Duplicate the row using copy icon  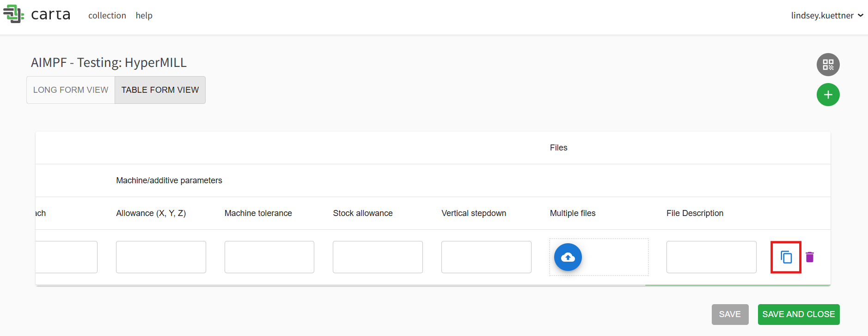click(786, 257)
